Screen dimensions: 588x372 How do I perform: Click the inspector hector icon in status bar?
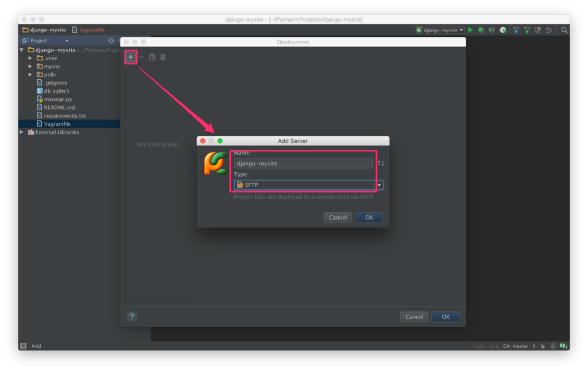click(553, 346)
